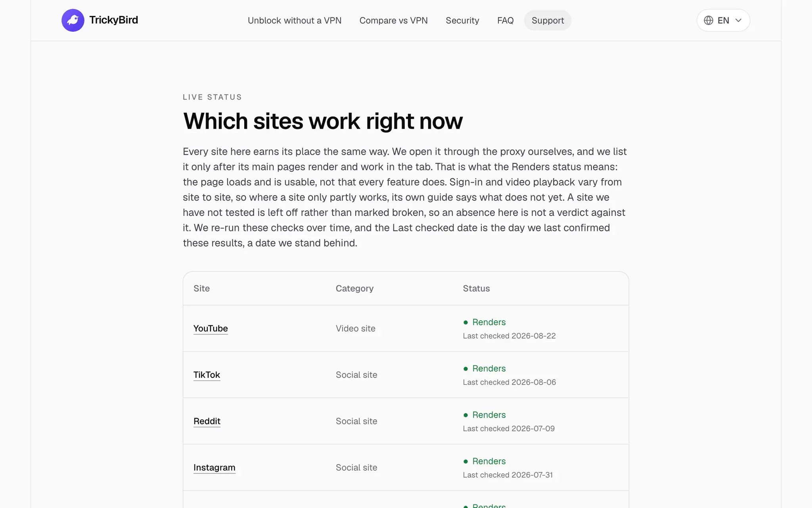Go to Compare vs VPN
Viewport: 812px width, 508px height.
(393, 20)
